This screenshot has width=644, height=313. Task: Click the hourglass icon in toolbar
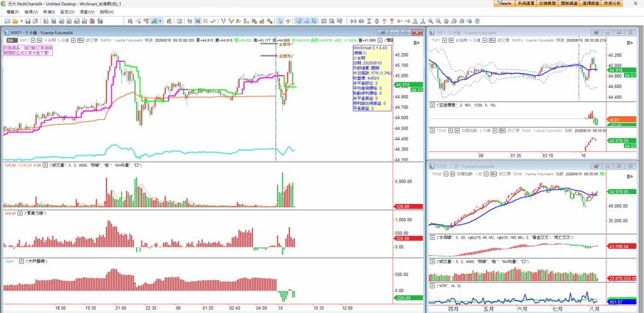[369, 21]
